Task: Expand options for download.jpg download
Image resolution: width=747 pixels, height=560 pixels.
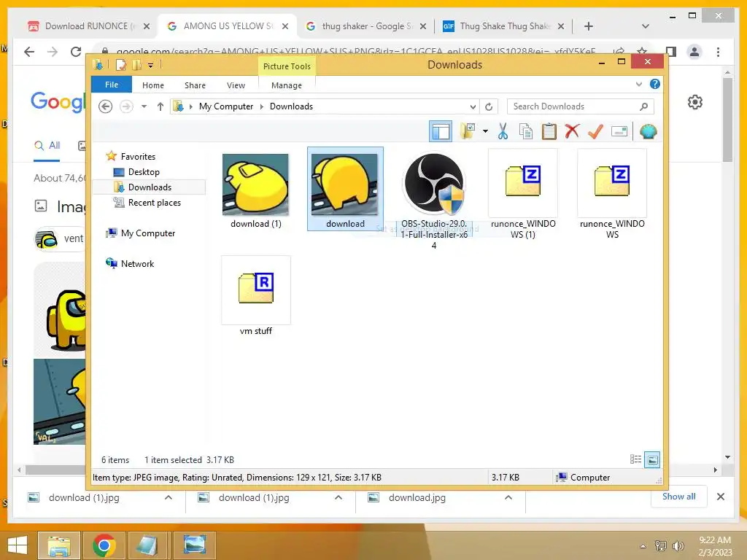Action: tap(508, 497)
